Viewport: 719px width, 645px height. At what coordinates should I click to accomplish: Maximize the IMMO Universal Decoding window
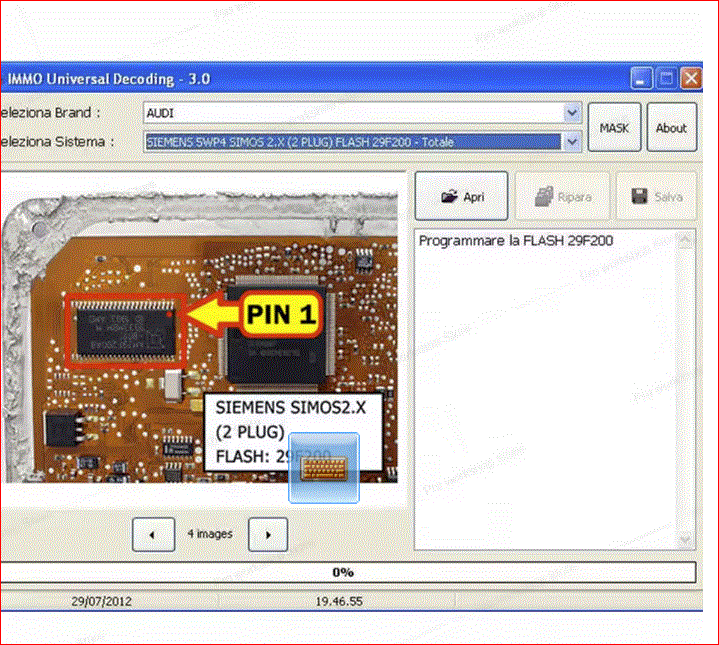tap(666, 78)
